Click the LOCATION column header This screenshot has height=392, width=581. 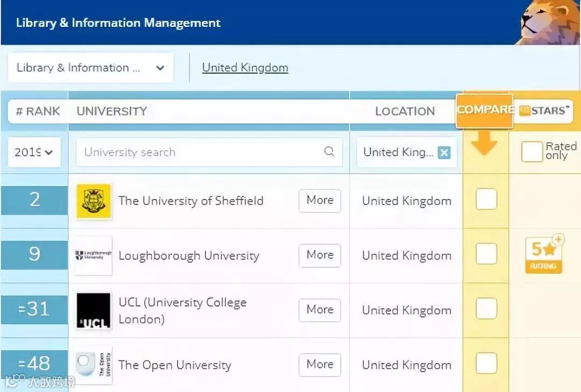[405, 111]
